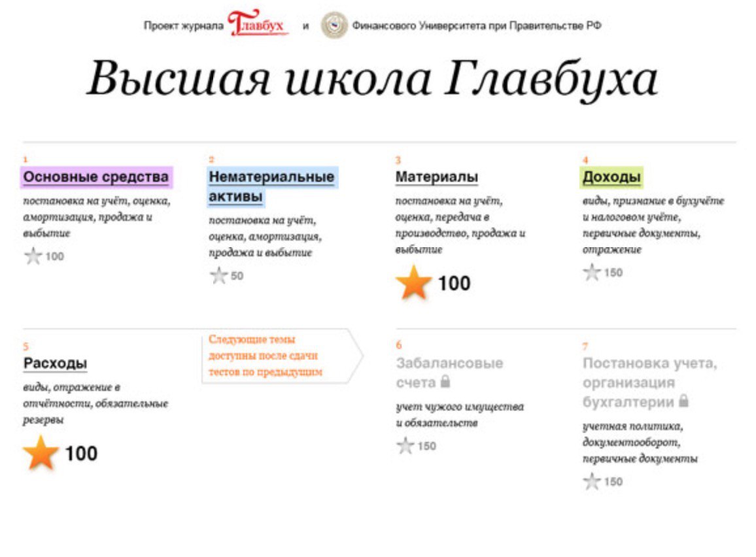Click the text Проект журнала
Viewport: 756px width, 557px height.
[184, 26]
